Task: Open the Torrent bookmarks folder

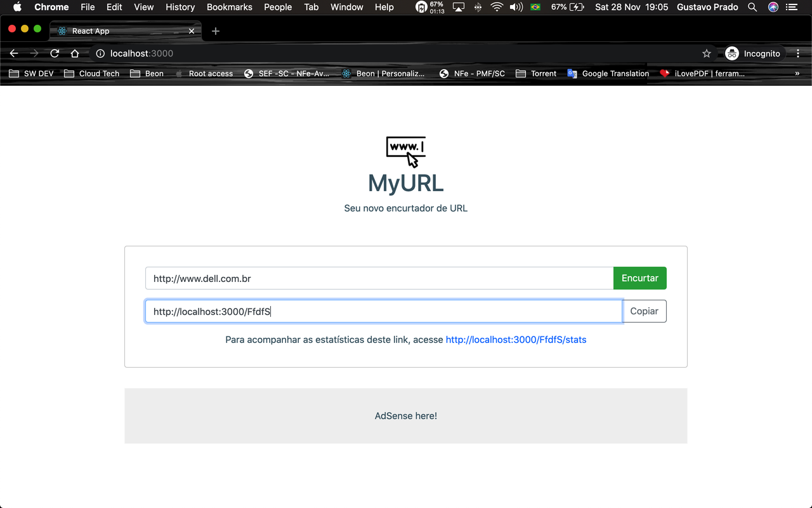Action: pos(536,73)
